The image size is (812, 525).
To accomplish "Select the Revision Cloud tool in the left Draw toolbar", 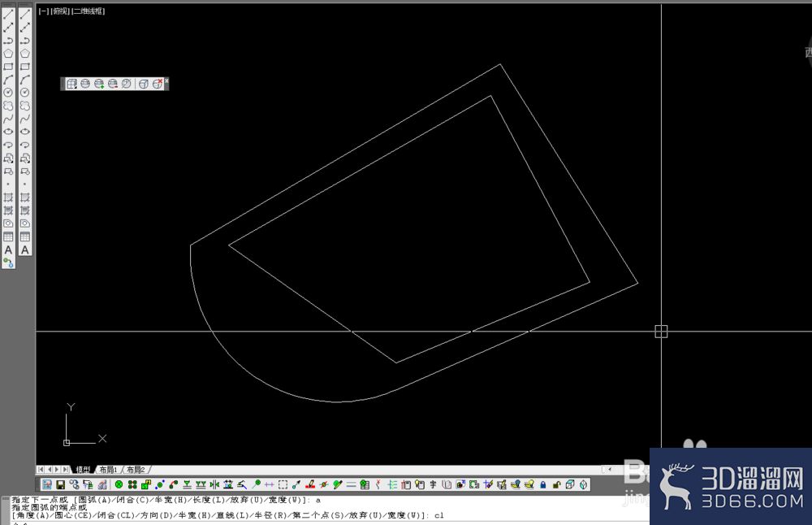I will click(x=8, y=106).
